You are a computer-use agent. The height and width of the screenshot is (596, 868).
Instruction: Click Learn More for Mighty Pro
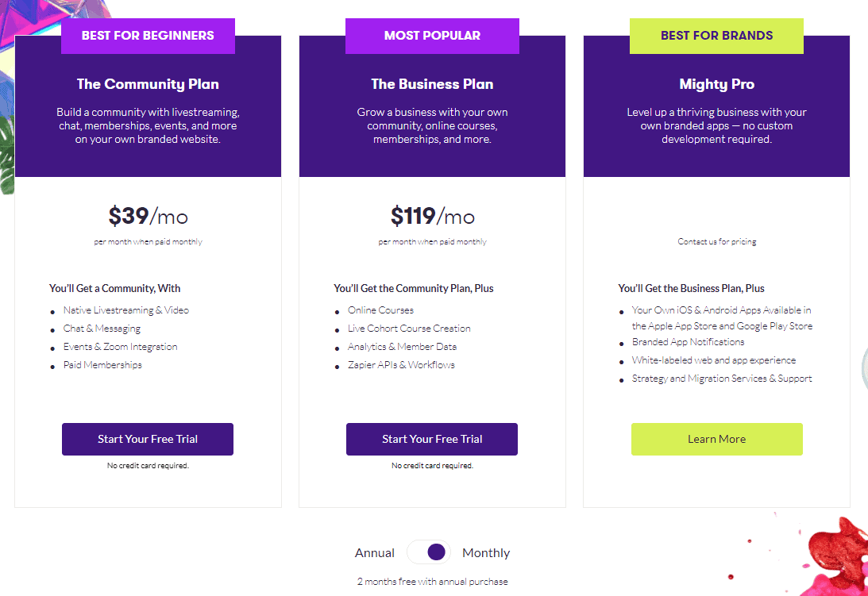coord(716,439)
